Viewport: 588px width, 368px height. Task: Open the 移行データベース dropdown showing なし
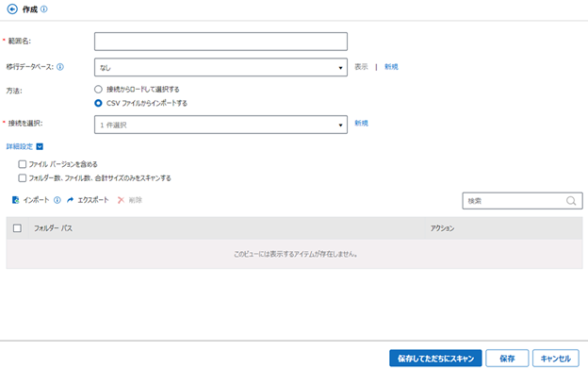(220, 68)
